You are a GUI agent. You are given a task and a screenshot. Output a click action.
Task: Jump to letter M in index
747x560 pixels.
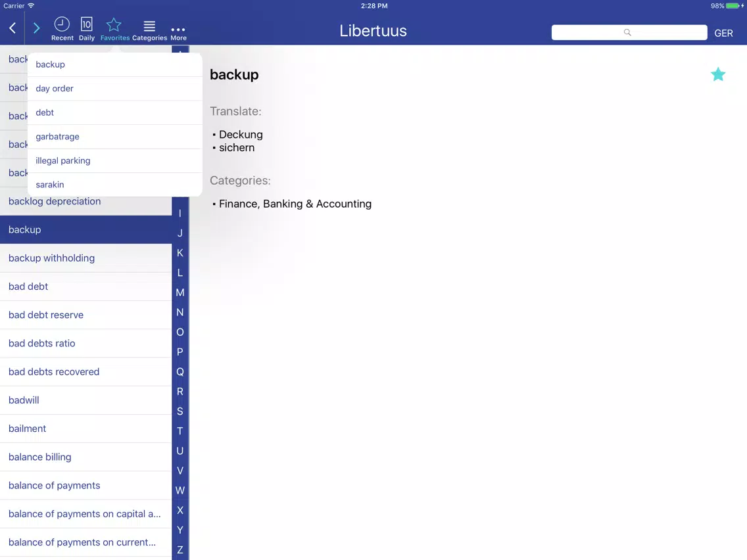coord(180,292)
